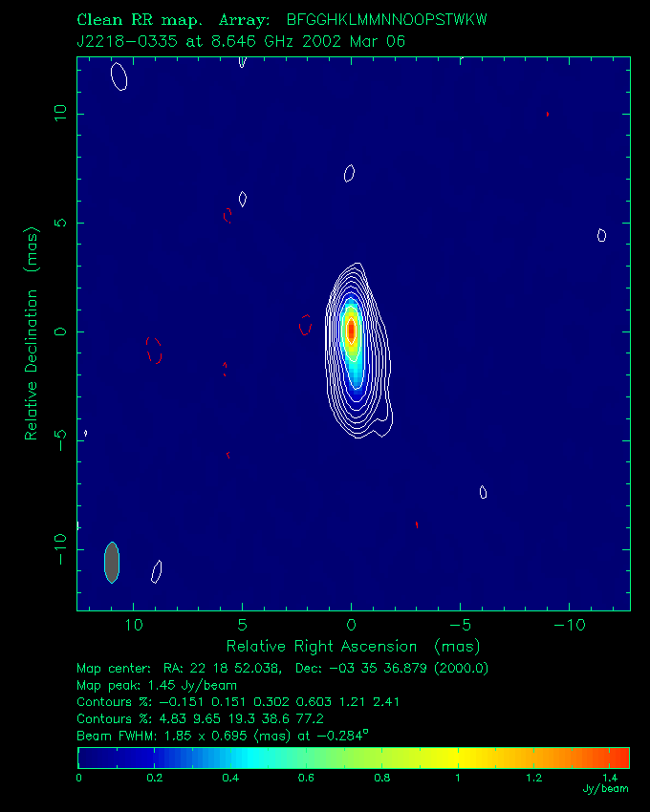650x812 pixels.
Task: Click the 'Relative Declination (mas)' axis label
Action: [x=32, y=333]
